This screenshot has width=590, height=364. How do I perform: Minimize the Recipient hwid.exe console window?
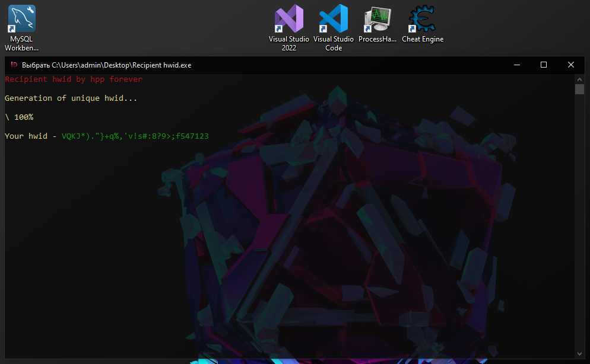pyautogui.click(x=516, y=65)
